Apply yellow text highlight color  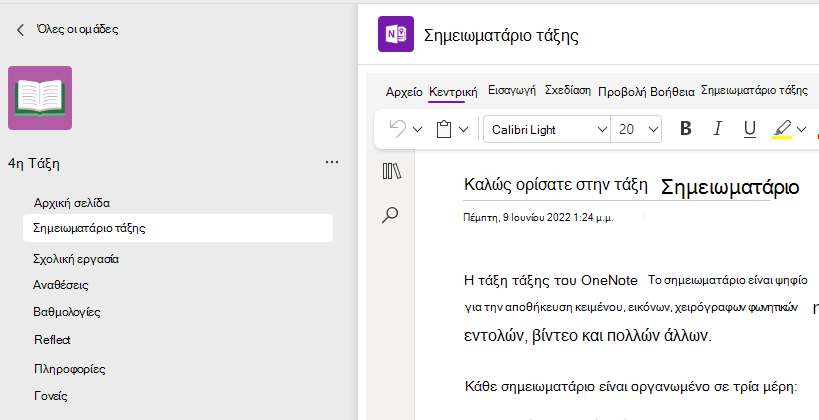pos(782,129)
